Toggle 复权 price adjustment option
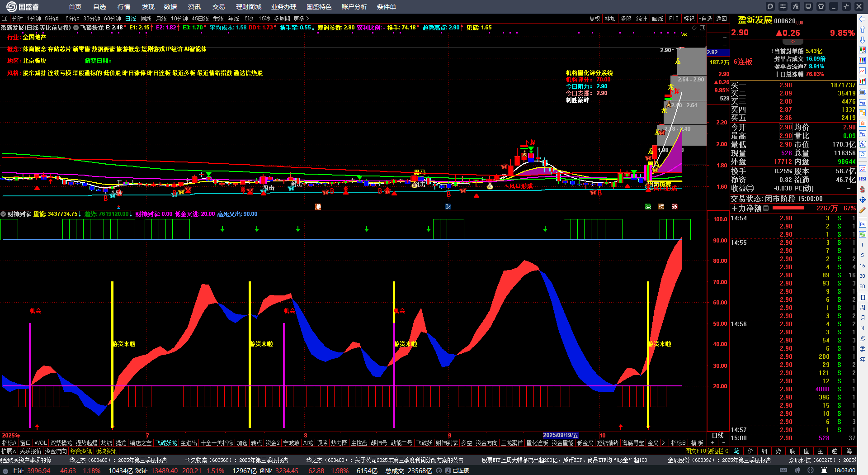868x475 pixels. pos(594,19)
